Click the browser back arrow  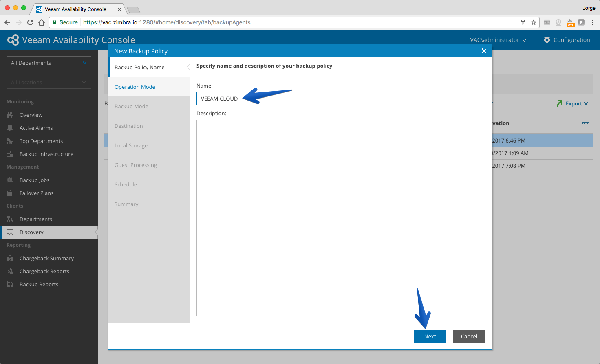(7, 22)
